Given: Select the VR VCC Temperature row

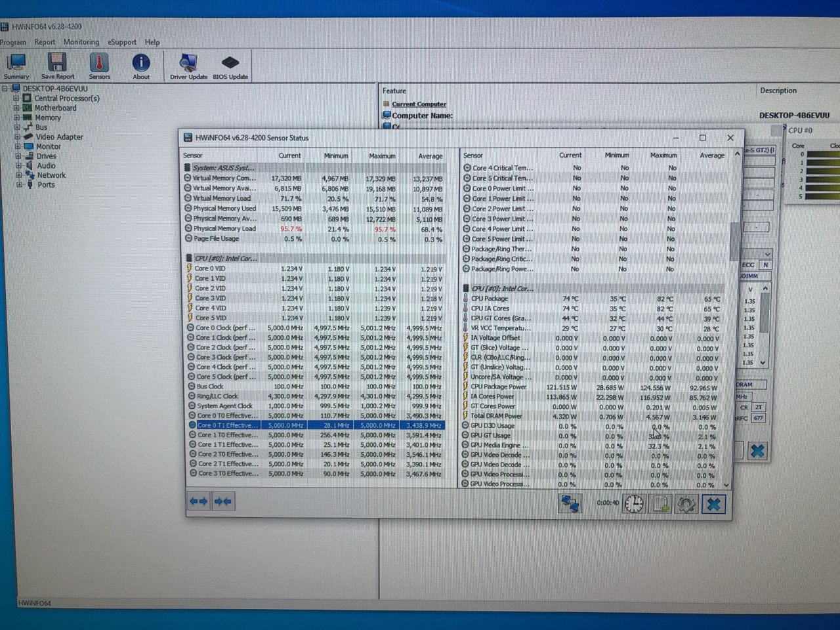Looking at the screenshot, I should (x=593, y=328).
